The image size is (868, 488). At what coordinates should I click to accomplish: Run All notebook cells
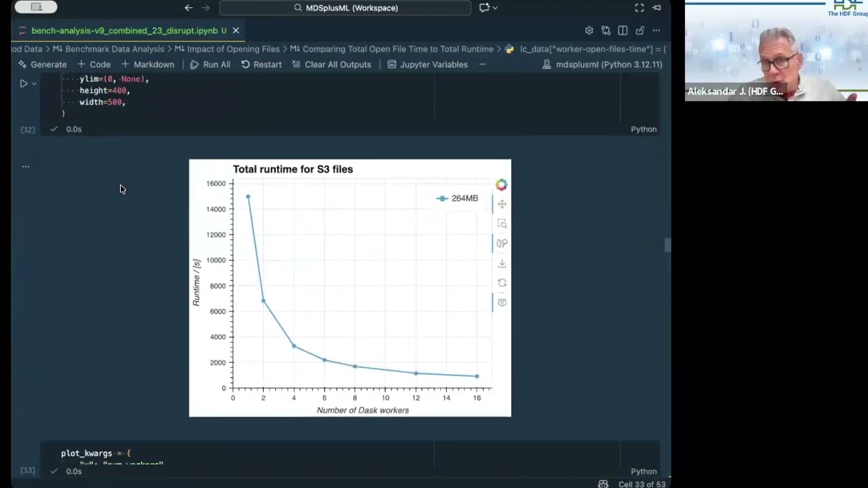point(210,64)
